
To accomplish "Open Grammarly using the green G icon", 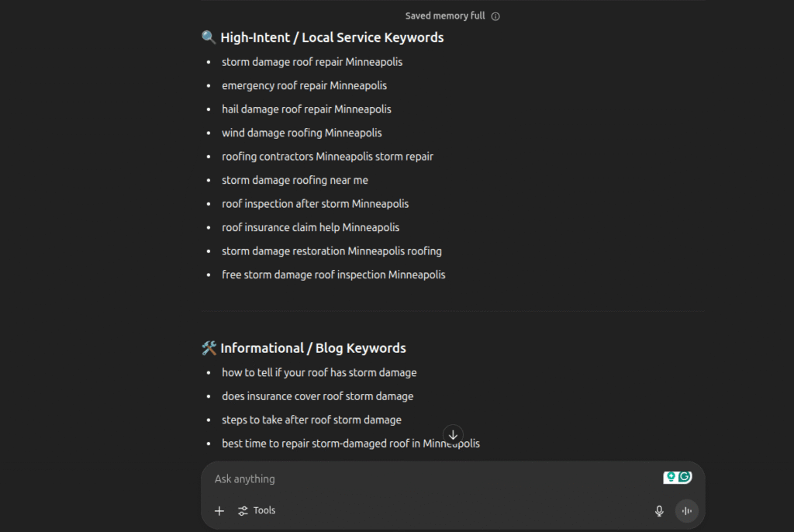I will (x=685, y=476).
